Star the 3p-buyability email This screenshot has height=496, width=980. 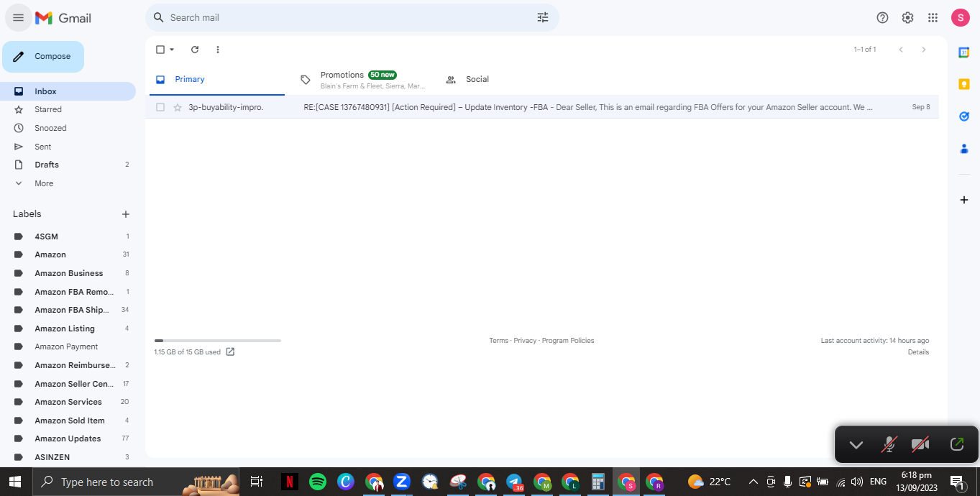(x=178, y=107)
